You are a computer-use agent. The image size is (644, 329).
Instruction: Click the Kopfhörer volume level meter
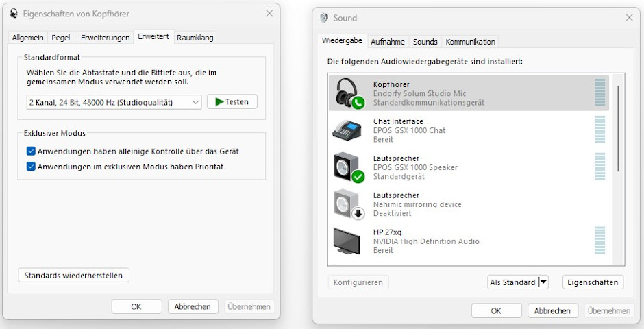tap(600, 93)
